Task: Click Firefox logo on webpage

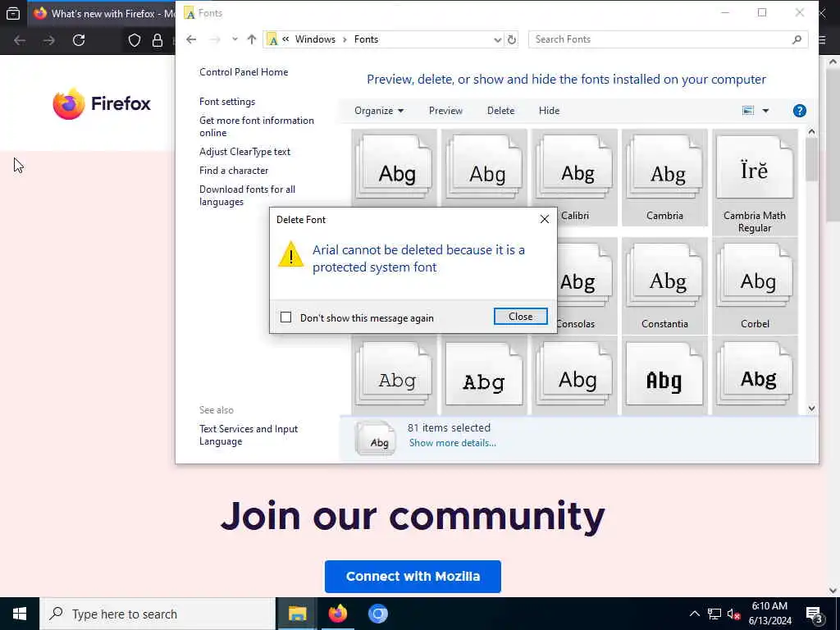Action: 102,103
